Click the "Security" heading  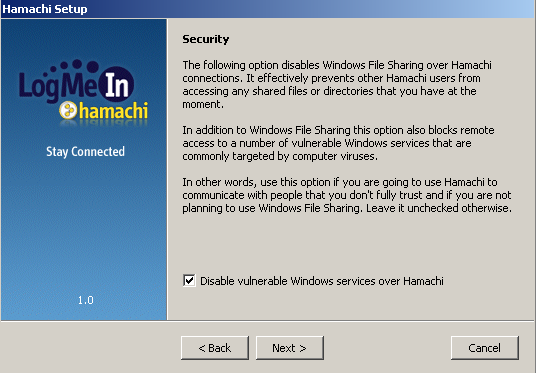pyautogui.click(x=205, y=39)
